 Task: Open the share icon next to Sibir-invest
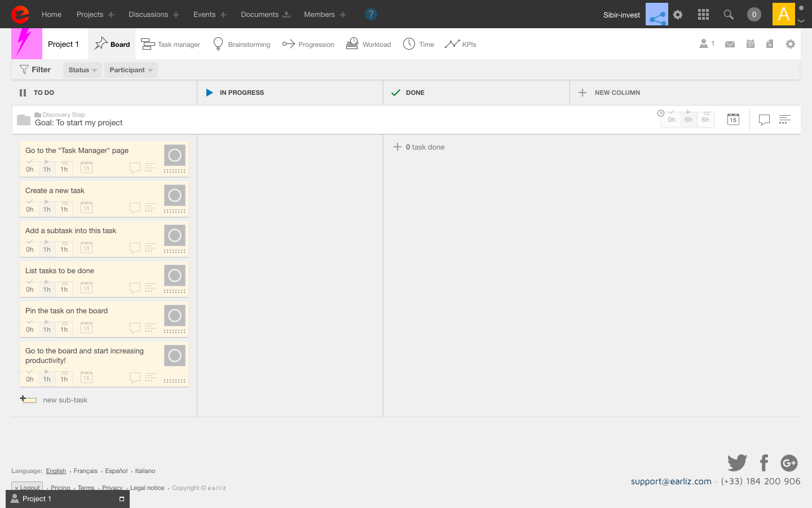click(656, 15)
